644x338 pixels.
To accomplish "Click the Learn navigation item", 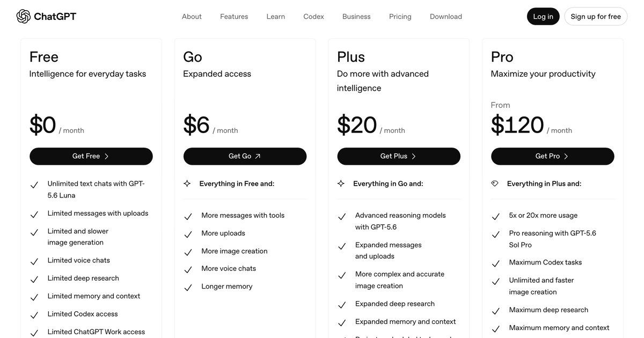I will pos(276,17).
